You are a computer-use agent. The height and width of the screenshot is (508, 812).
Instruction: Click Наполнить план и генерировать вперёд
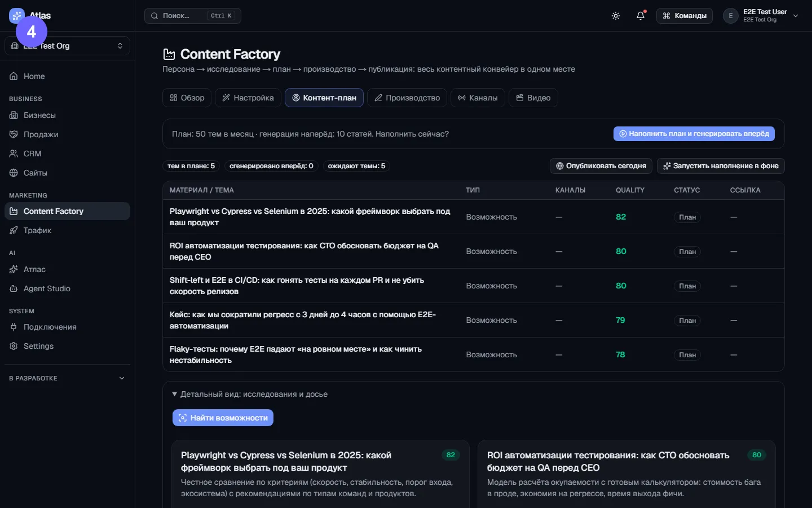click(694, 134)
